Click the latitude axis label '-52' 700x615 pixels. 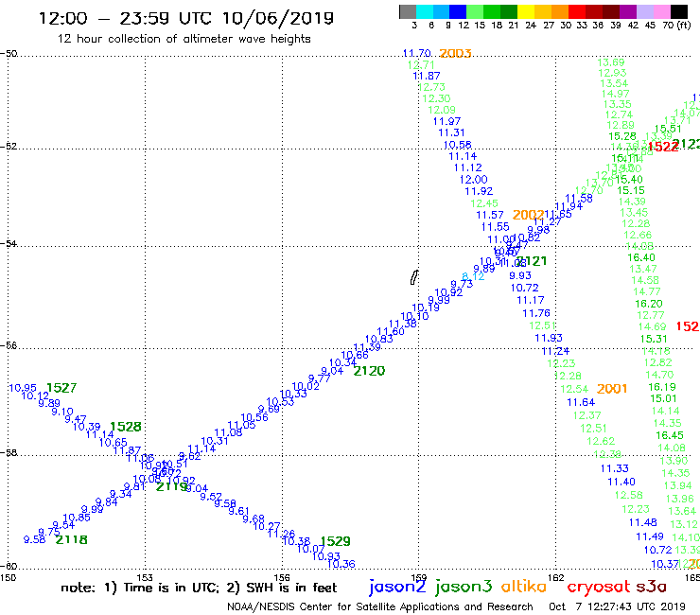[9, 147]
